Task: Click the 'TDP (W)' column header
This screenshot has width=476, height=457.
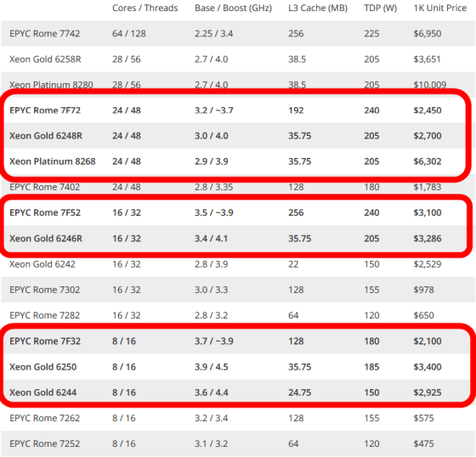Action: coord(381,8)
